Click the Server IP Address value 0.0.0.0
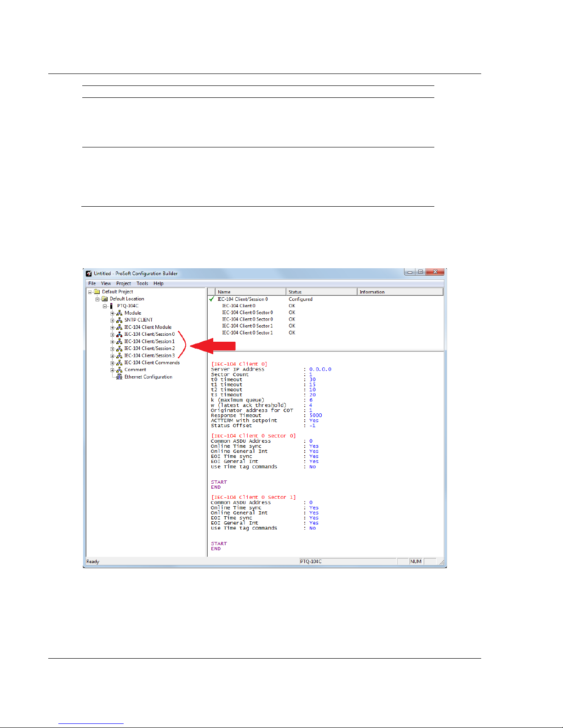 click(x=320, y=369)
